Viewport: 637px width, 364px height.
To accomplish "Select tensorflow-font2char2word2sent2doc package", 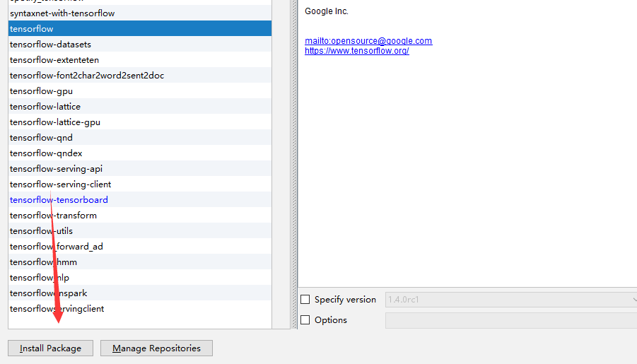I will point(140,75).
